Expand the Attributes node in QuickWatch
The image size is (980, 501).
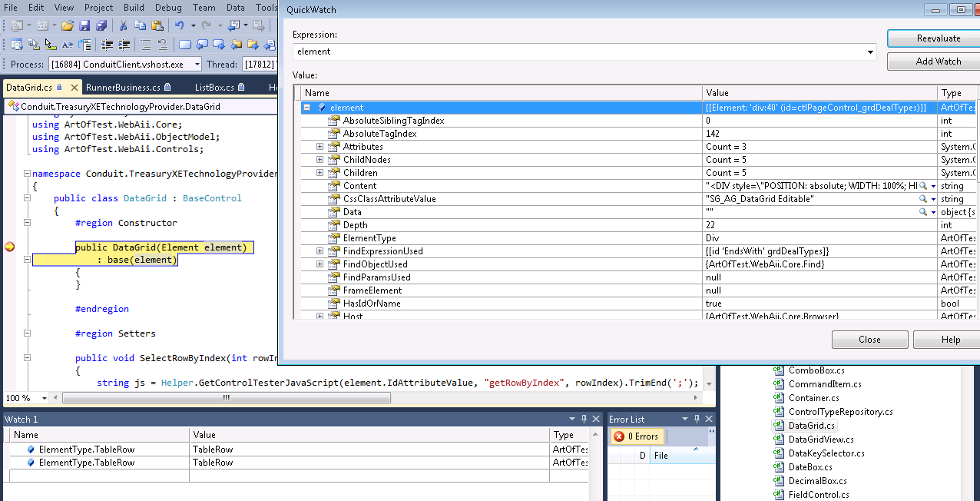(320, 147)
